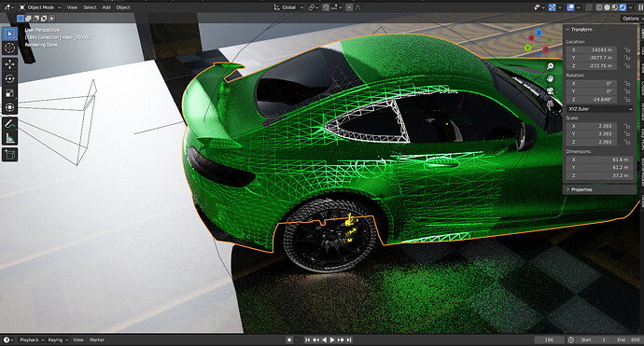Open the timeline Marker menu
This screenshot has height=346, width=644.
97,339
